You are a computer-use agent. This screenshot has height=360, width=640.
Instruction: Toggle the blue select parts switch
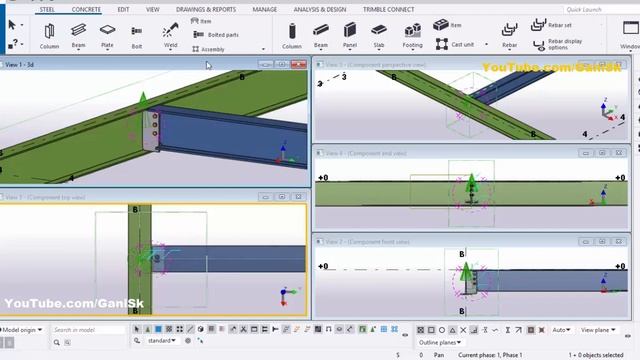(158, 329)
